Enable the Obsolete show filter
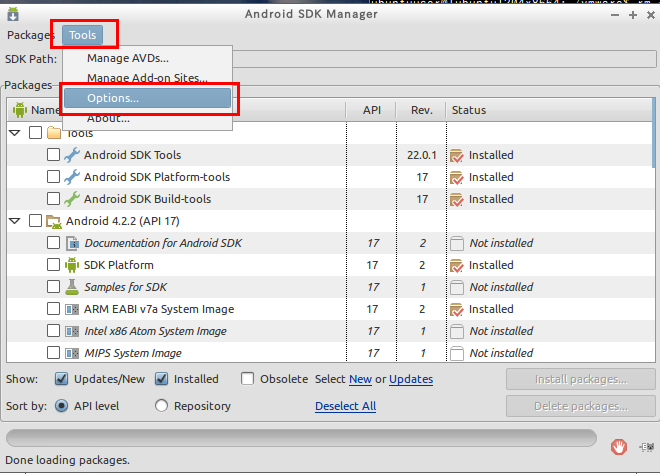The image size is (660, 474). coord(248,379)
